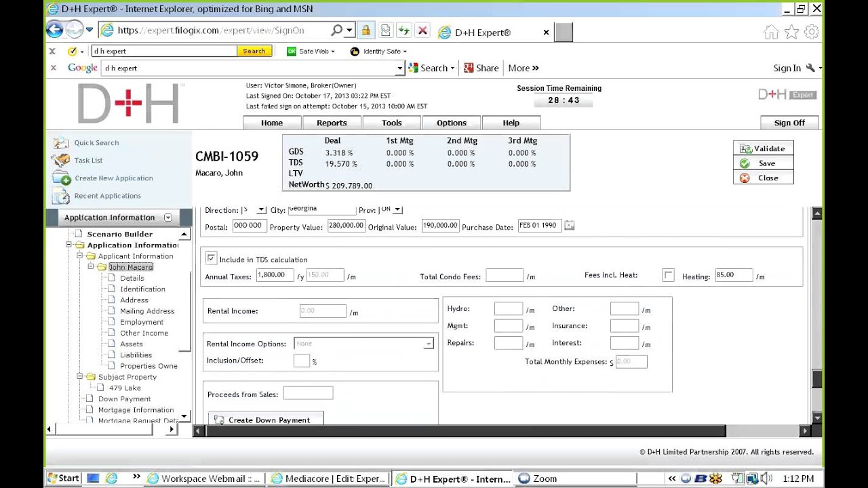Open the Help menu
The height and width of the screenshot is (488, 868).
(x=511, y=123)
